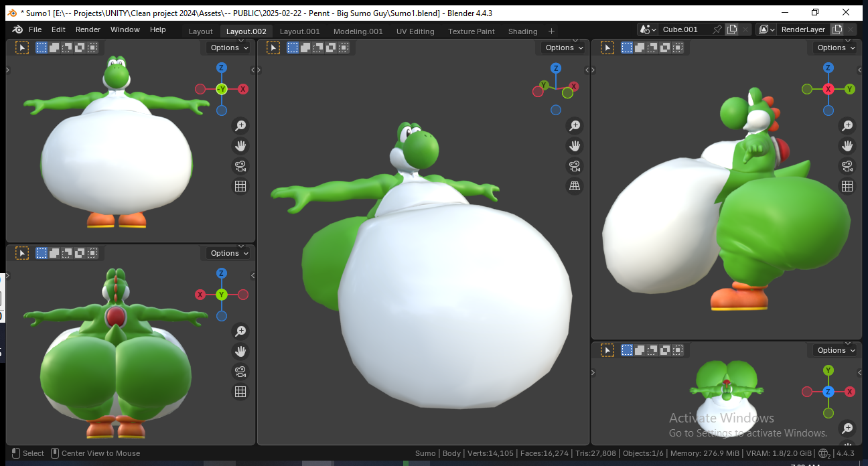
Task: Open Options dropdown in back-view viewport
Action: coord(229,253)
